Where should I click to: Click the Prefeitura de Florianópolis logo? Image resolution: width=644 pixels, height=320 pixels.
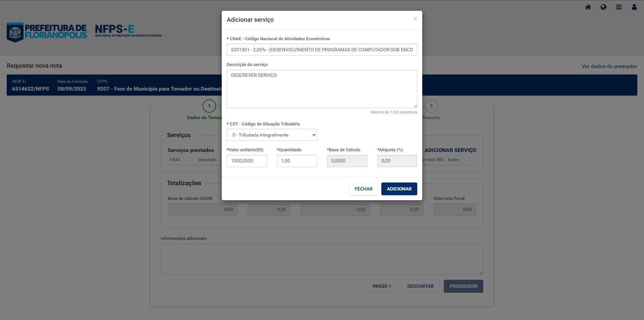click(47, 32)
